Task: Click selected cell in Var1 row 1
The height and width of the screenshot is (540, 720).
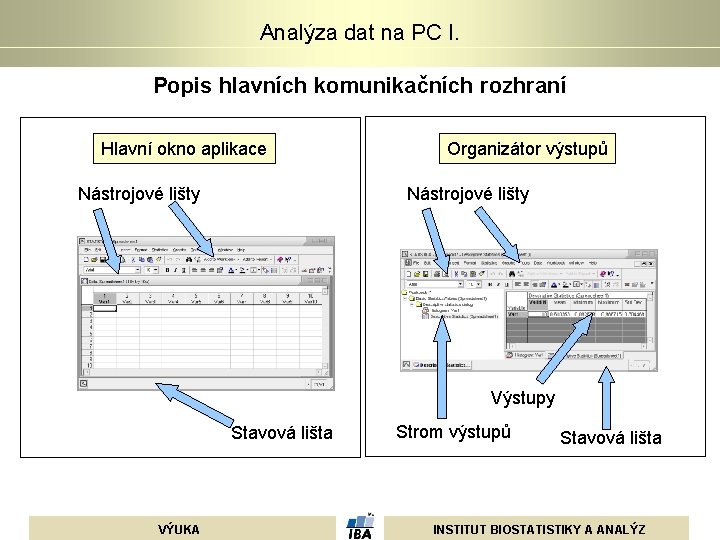Action: (x=105, y=309)
